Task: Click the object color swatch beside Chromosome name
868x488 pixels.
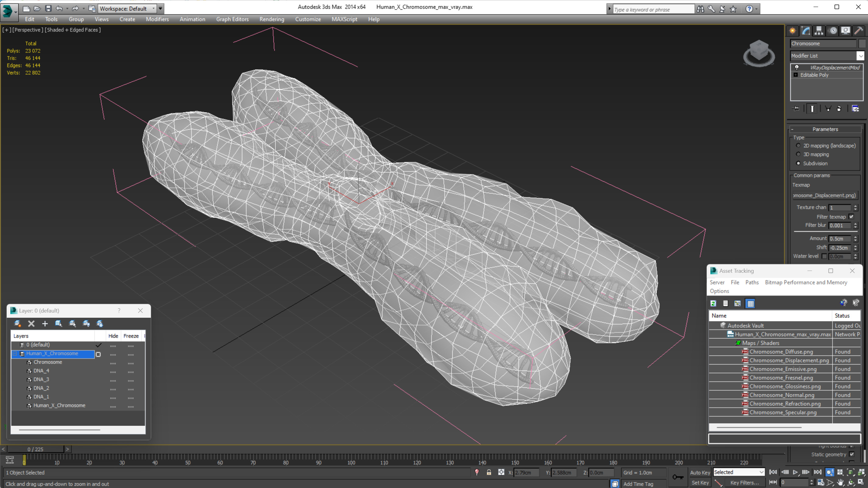Action: 862,43
